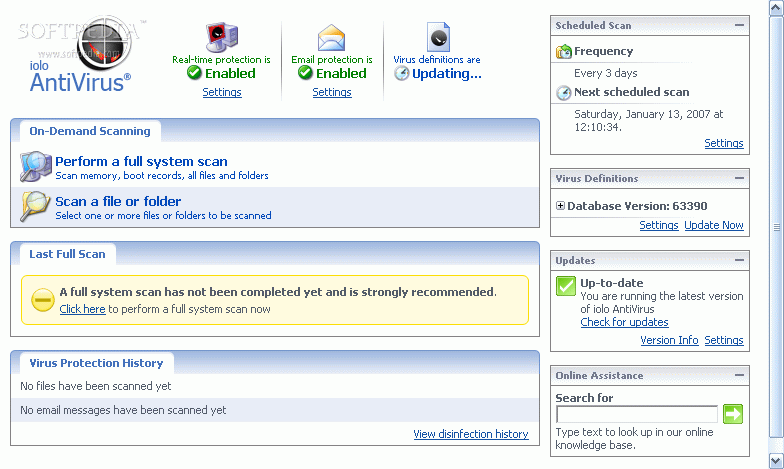The height and width of the screenshot is (469, 784).
Task: Click Update Now for virus definitions
Action: [x=714, y=225]
